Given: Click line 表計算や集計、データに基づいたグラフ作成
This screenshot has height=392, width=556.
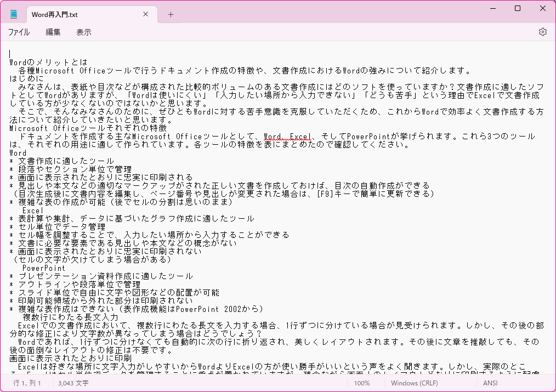Looking at the screenshot, I should tap(132, 218).
